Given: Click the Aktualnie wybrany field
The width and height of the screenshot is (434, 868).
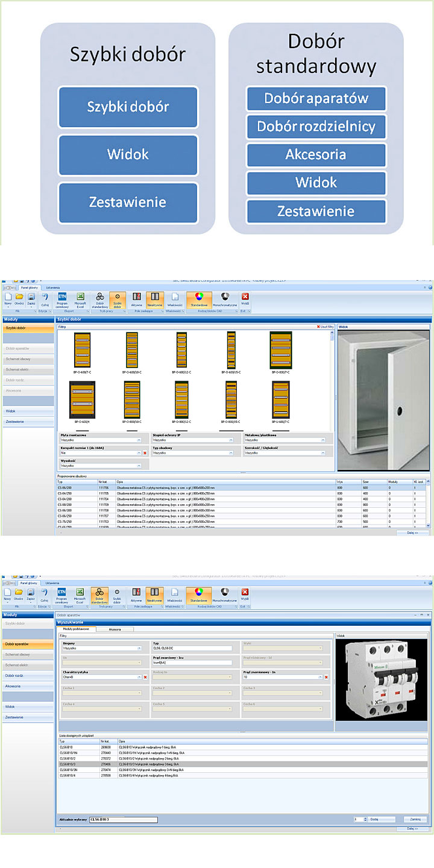Looking at the screenshot, I should point(123,819).
